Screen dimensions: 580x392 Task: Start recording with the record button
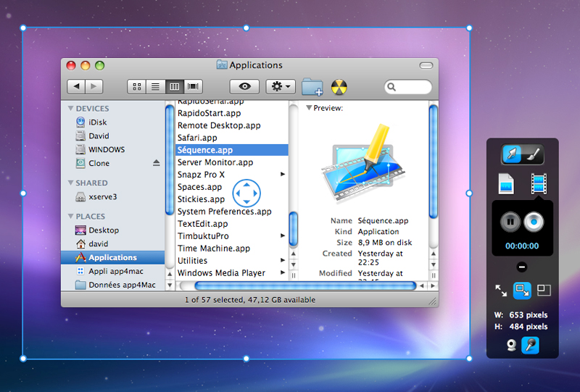[534, 222]
